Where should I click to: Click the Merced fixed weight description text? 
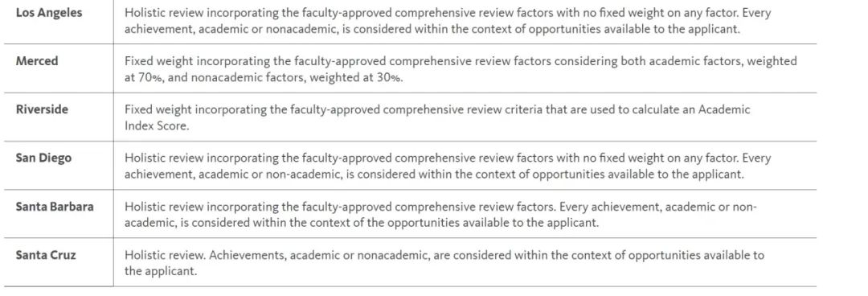click(x=461, y=69)
